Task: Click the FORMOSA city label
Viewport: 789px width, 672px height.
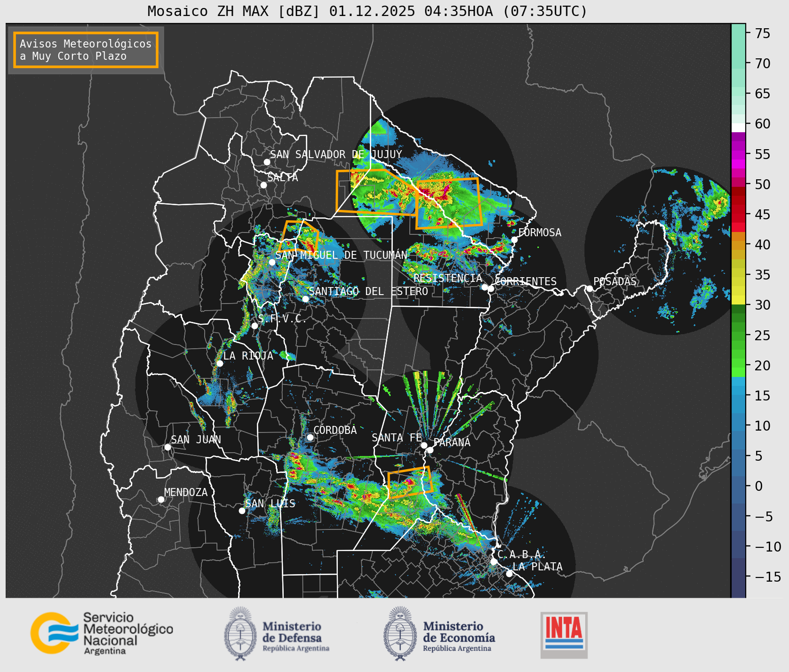Action: click(x=540, y=232)
